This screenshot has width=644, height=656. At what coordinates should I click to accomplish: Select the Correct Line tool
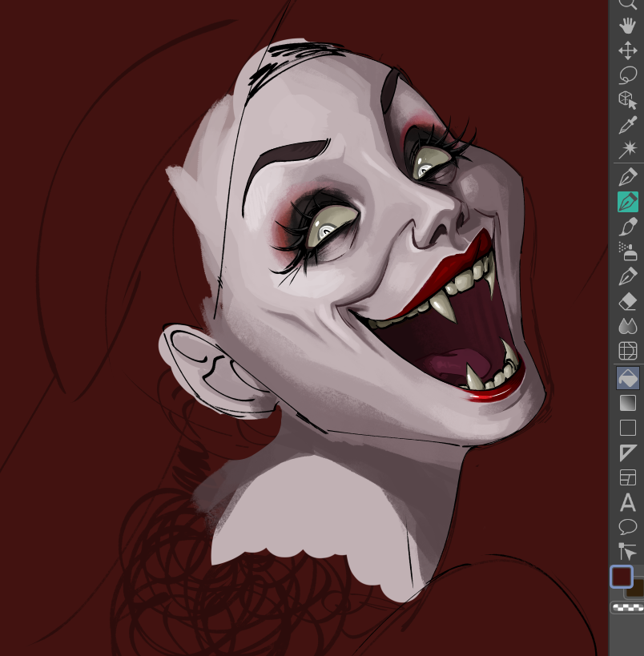(x=628, y=551)
